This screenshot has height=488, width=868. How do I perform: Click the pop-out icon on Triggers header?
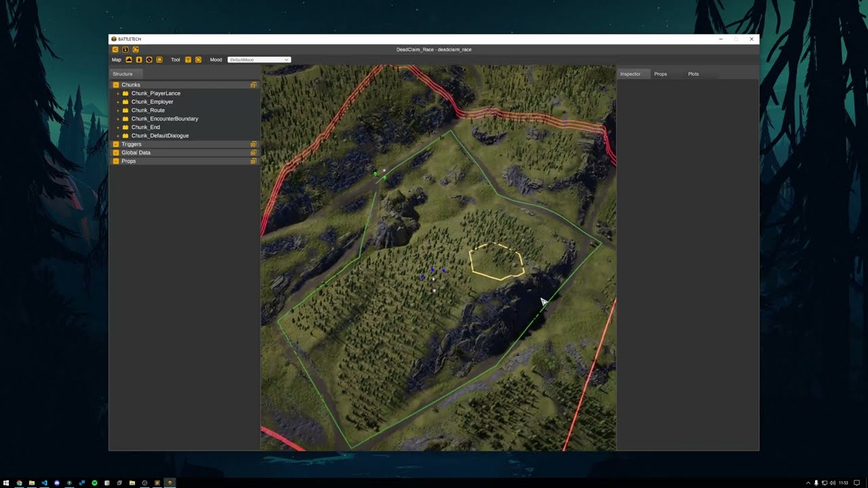click(x=253, y=144)
